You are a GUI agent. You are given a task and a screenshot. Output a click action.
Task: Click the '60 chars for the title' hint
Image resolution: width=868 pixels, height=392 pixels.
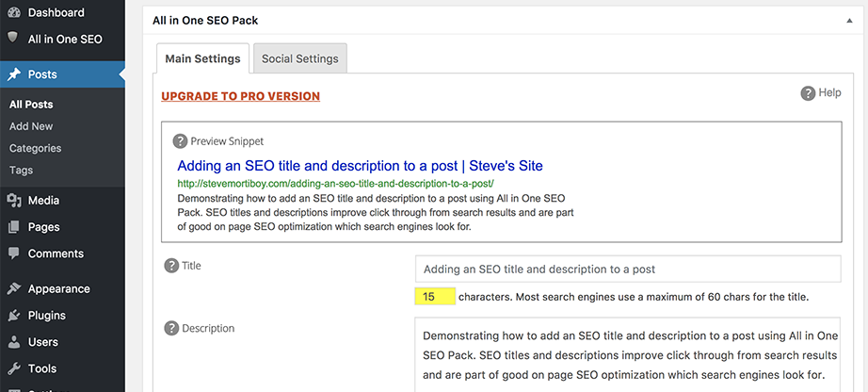click(759, 297)
